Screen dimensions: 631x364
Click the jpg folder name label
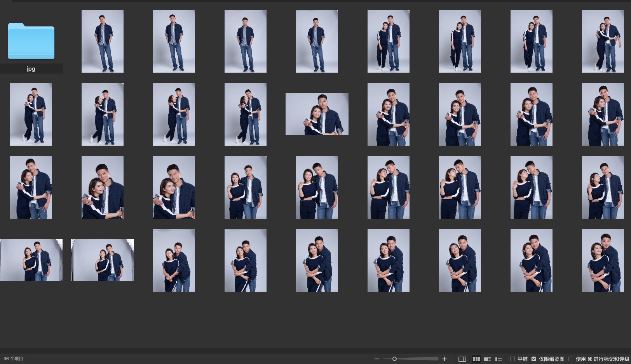pyautogui.click(x=31, y=69)
